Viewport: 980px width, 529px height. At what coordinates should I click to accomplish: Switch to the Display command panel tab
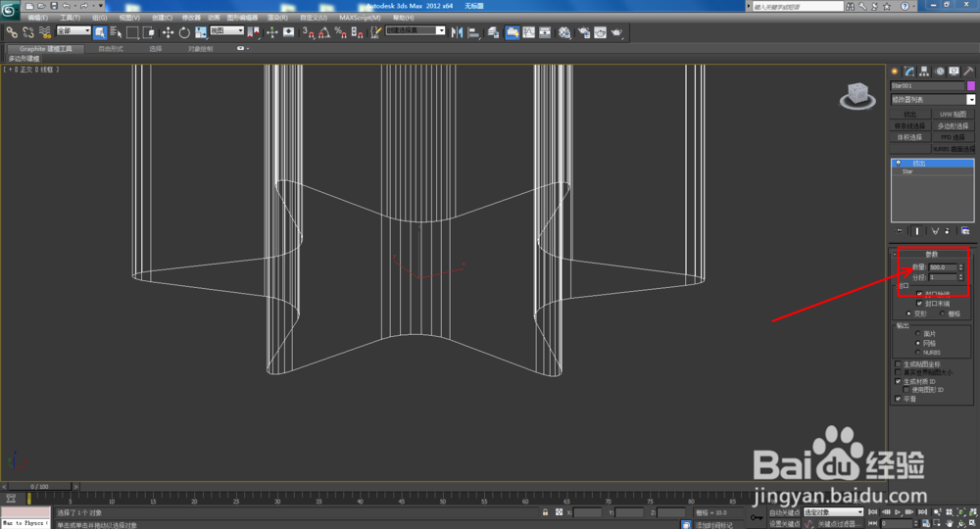(954, 72)
